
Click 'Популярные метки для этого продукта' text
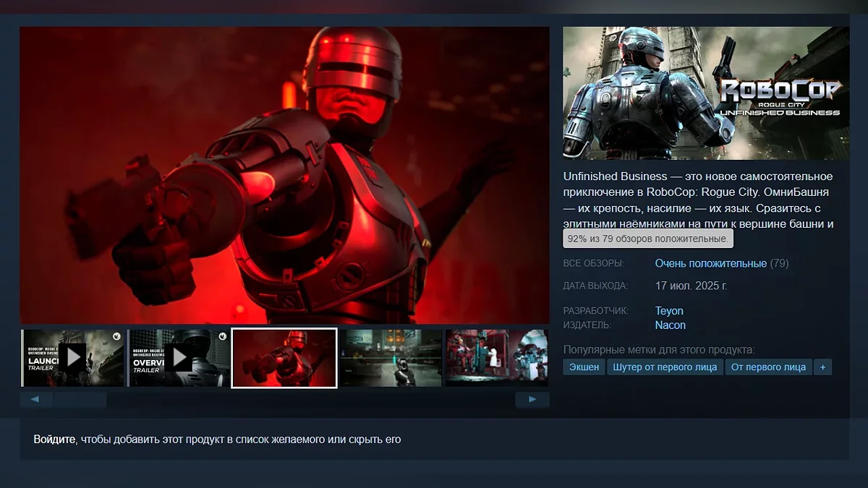click(659, 350)
